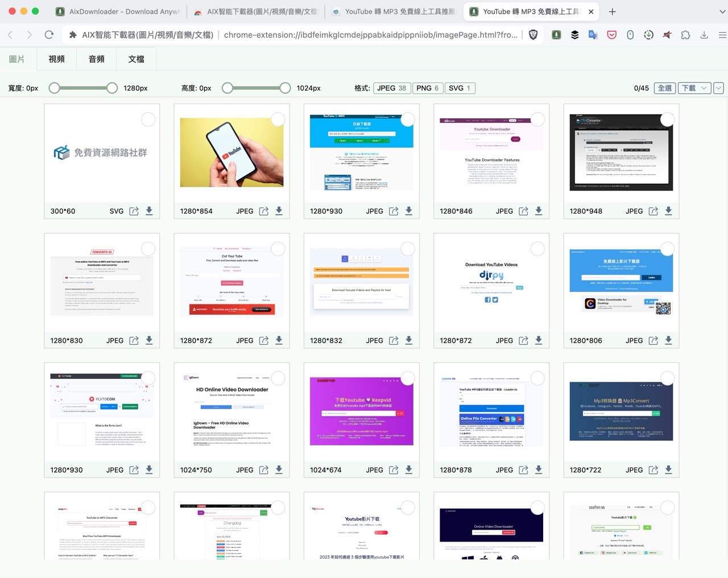Toggle the SVG 1 format filter

point(460,88)
